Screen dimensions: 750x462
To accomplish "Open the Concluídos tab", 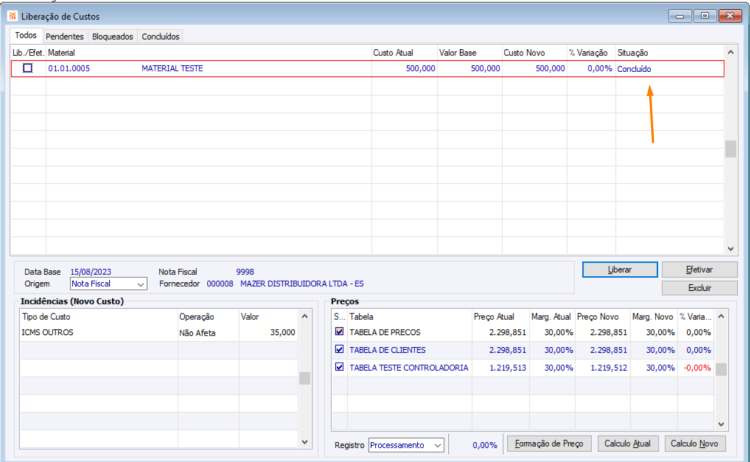I will pyautogui.click(x=160, y=36).
